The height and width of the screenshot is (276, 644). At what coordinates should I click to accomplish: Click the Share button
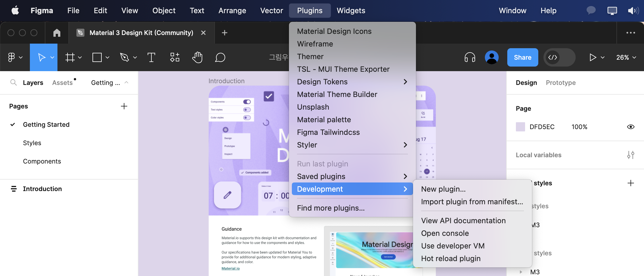522,57
